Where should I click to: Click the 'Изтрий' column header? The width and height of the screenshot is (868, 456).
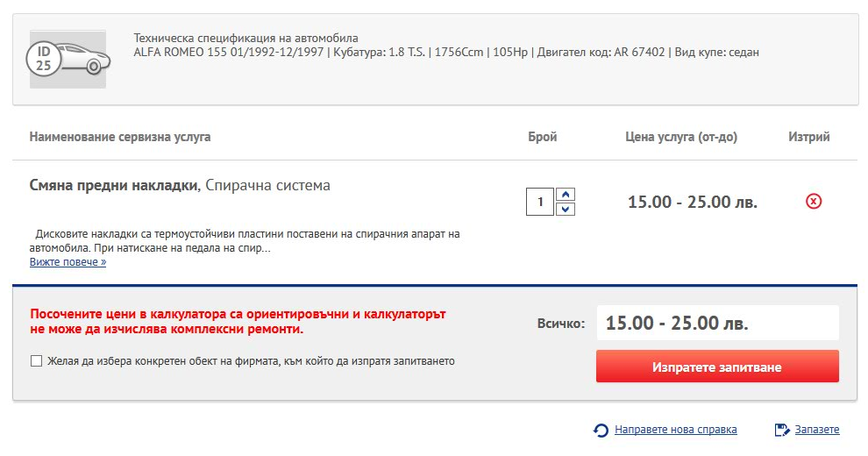808,137
